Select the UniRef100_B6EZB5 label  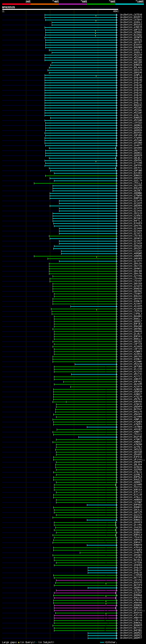point(131,63)
